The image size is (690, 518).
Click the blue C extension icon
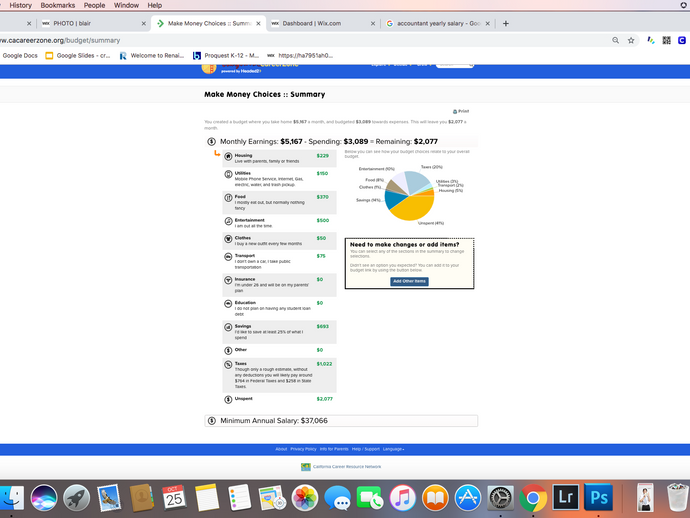(682, 40)
